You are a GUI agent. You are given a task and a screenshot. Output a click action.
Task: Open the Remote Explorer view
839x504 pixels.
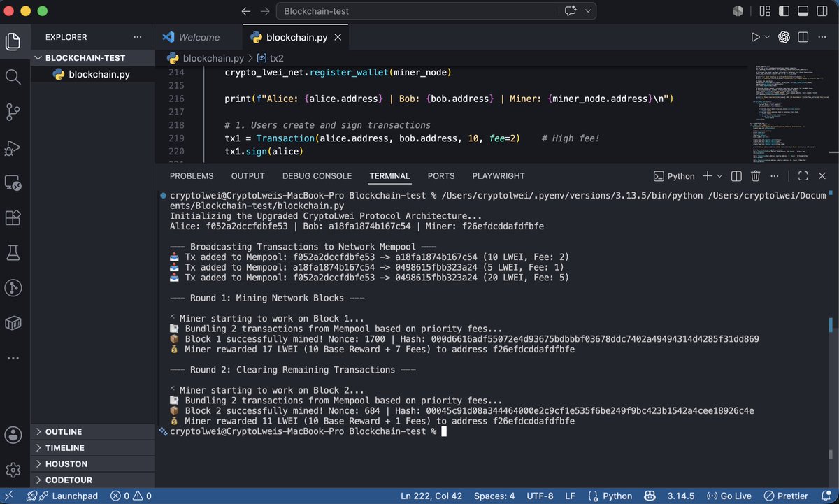13,183
